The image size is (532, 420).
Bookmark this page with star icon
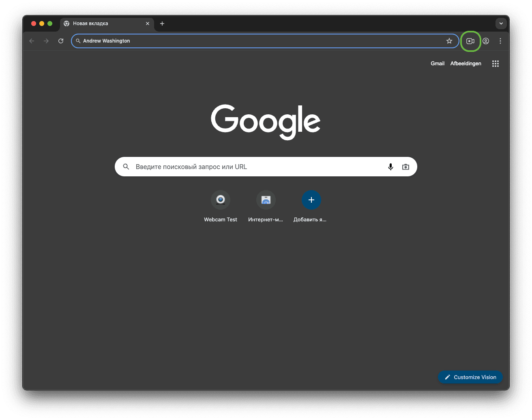click(x=449, y=41)
